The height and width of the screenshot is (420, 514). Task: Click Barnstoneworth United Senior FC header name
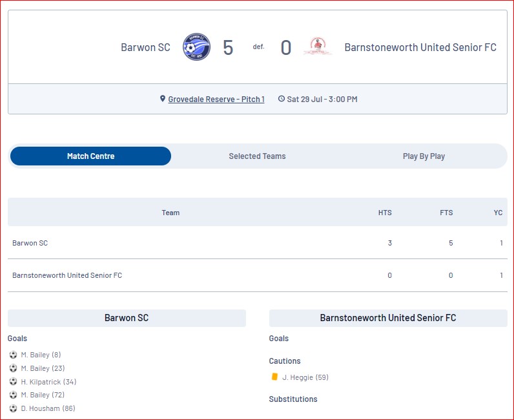420,47
